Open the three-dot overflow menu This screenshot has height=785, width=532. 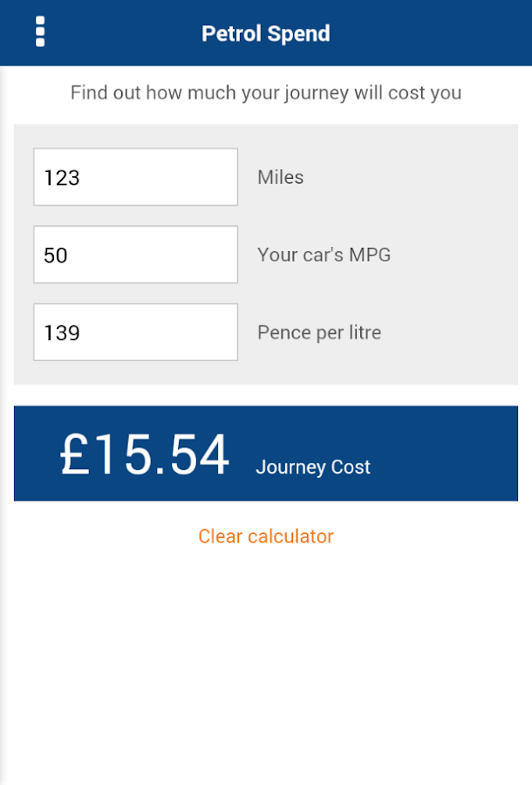[40, 31]
